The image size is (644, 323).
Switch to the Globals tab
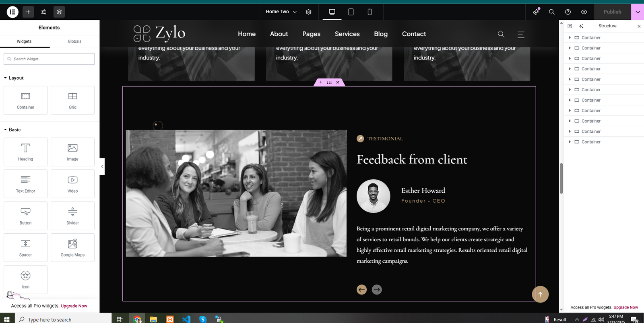[x=74, y=41]
